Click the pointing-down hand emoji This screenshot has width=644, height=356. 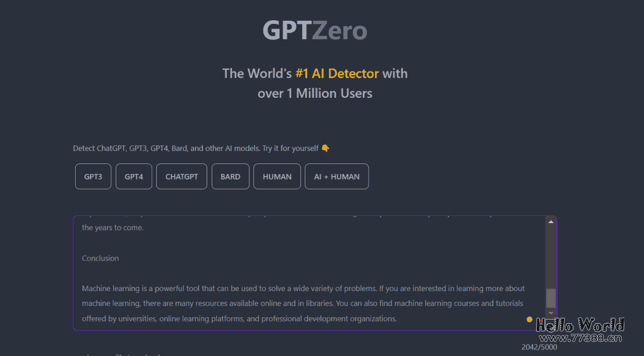[326, 148]
